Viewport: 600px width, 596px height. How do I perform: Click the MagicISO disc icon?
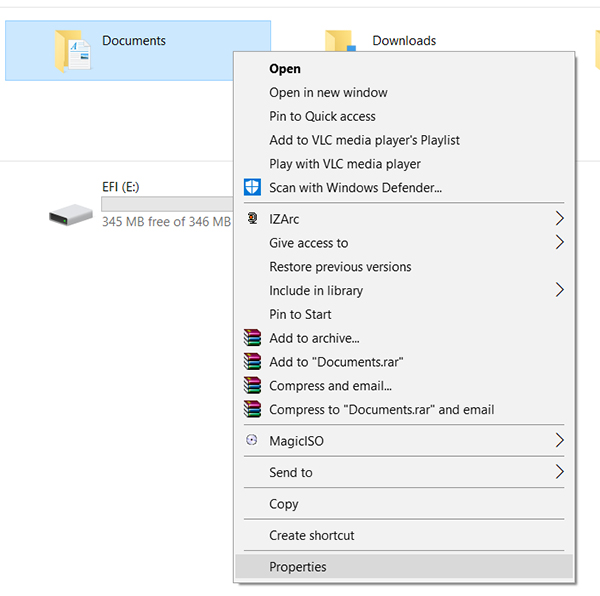[252, 441]
